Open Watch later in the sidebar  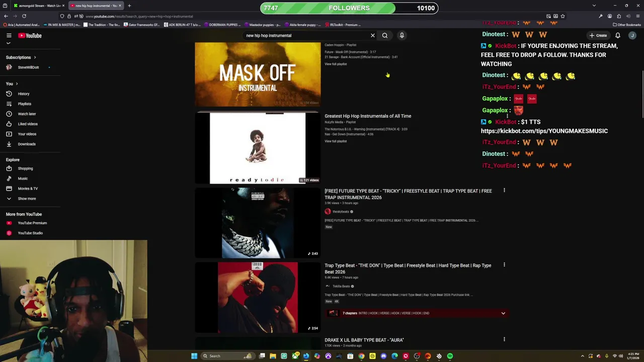[27, 114]
